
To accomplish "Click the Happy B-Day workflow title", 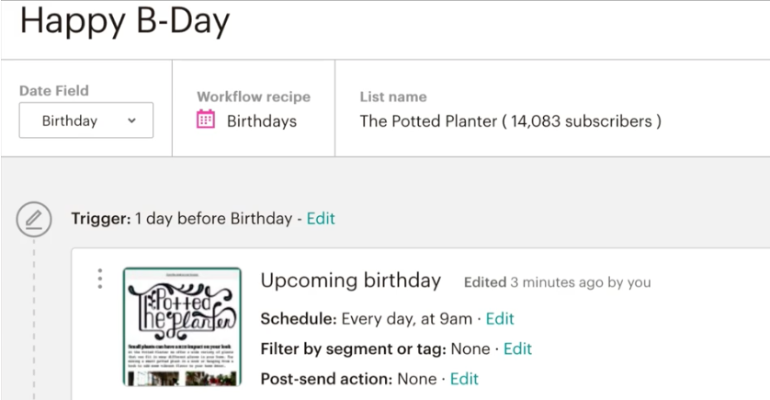I will tap(125, 21).
